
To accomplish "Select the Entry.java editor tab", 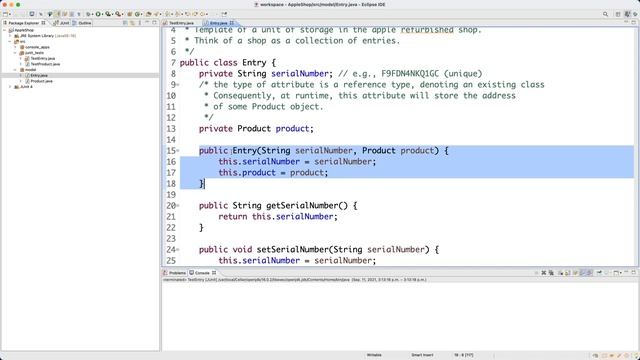I will pos(219,23).
